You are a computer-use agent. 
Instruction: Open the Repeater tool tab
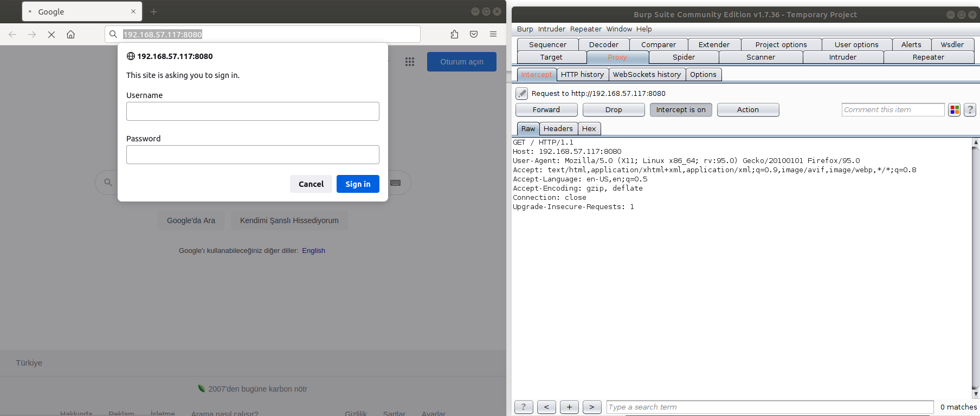929,57
